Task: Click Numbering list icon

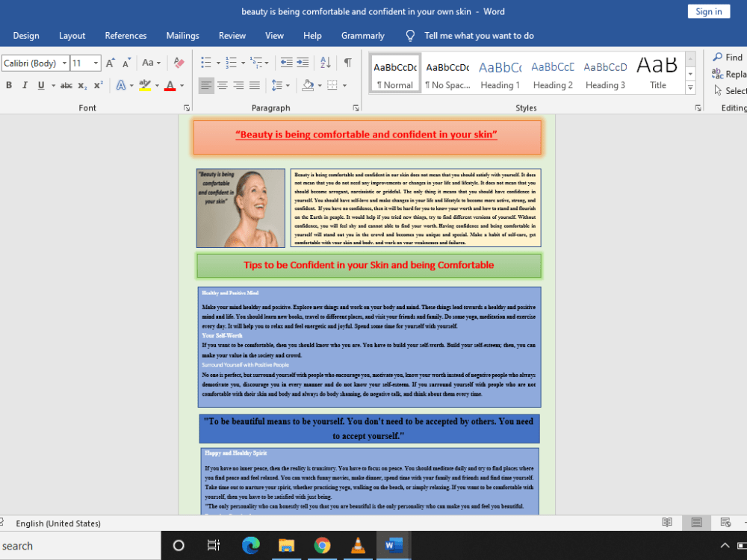Action: click(231, 63)
